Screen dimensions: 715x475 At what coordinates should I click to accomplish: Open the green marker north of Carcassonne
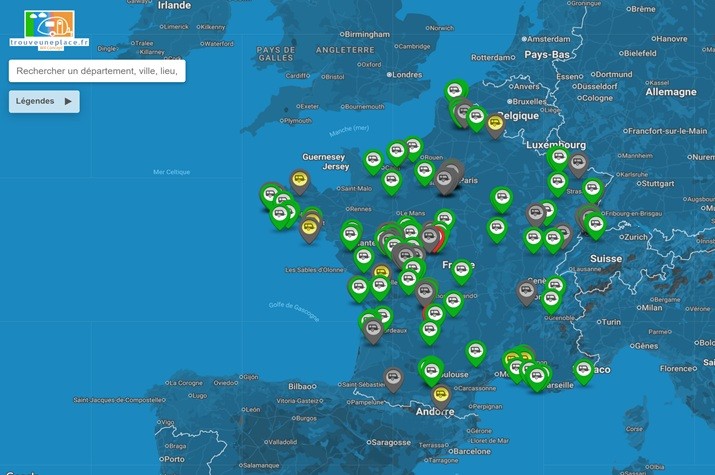476,352
